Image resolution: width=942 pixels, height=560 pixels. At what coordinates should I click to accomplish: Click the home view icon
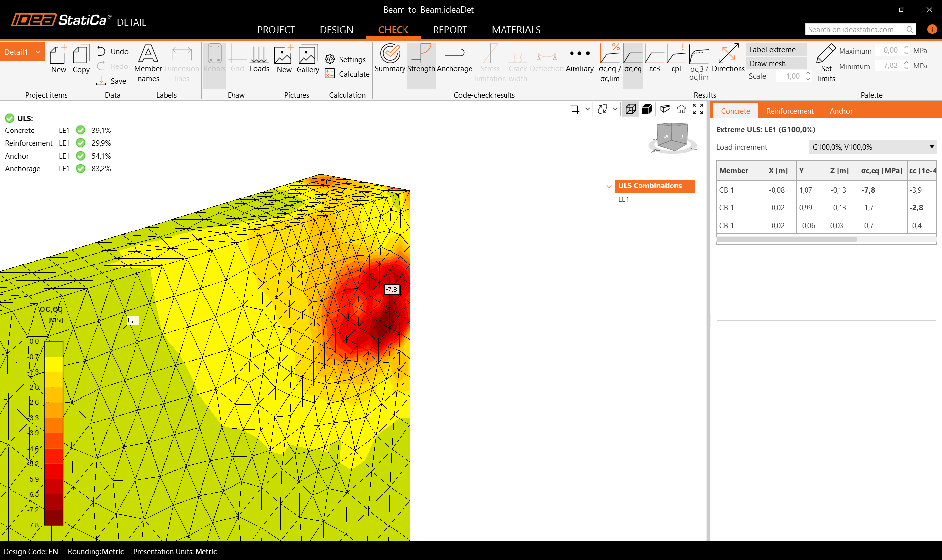[681, 109]
